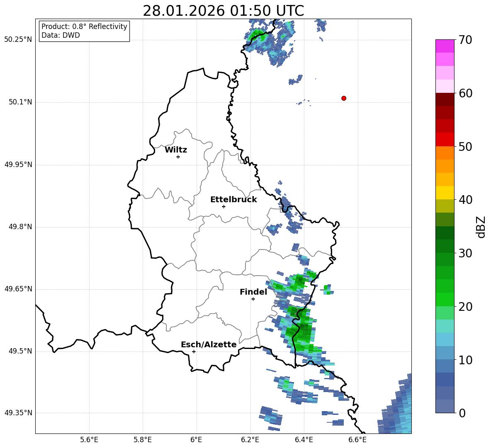Click the magenta top colorbar segment
The height and width of the screenshot is (448, 491).
[445, 46]
